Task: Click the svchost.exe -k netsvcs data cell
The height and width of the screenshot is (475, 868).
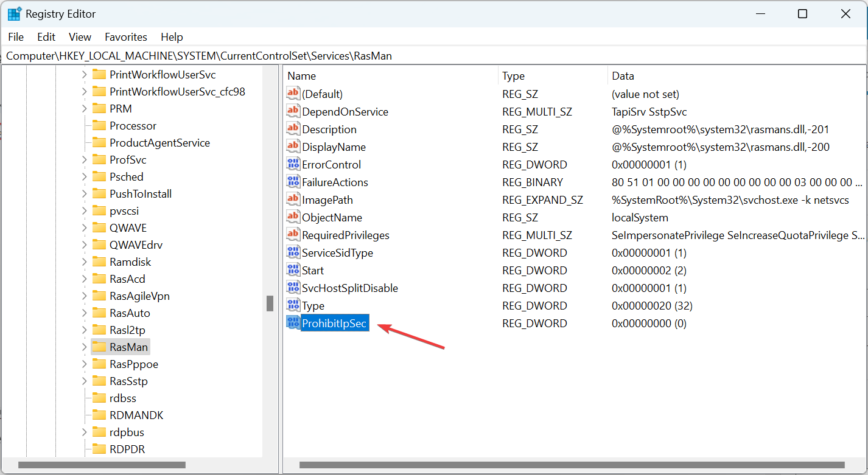Action: (730, 199)
